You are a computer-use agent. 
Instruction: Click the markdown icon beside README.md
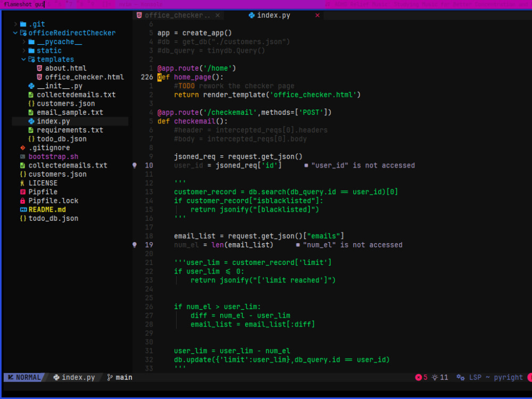[23, 210]
